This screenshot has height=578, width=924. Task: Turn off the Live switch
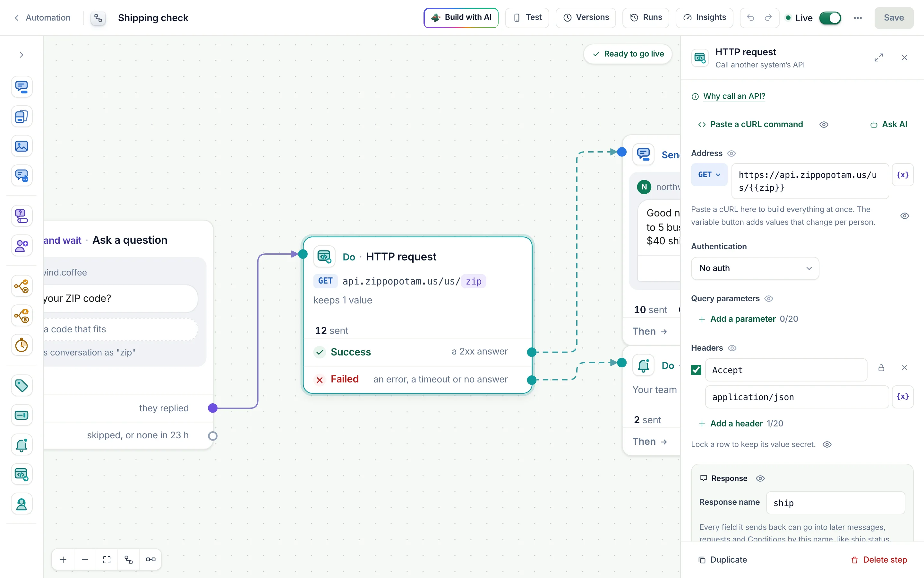pyautogui.click(x=830, y=18)
